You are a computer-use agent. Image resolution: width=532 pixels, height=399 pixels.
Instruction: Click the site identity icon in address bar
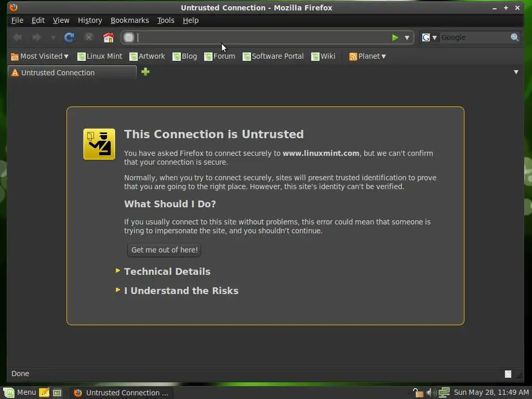pyautogui.click(x=129, y=37)
